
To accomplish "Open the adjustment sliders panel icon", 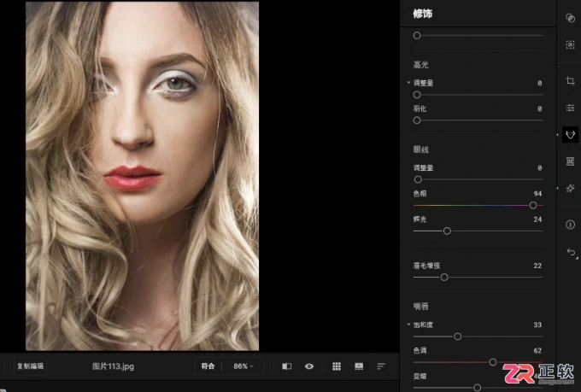I will (x=570, y=108).
